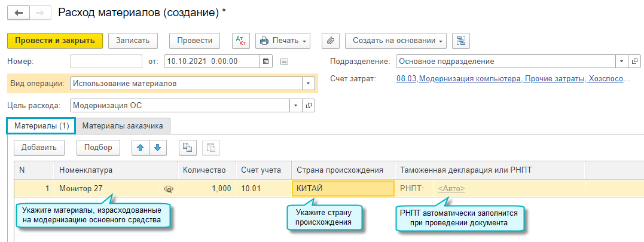The image size is (644, 242).
Task: Move row down with arrow
Action: (157, 148)
